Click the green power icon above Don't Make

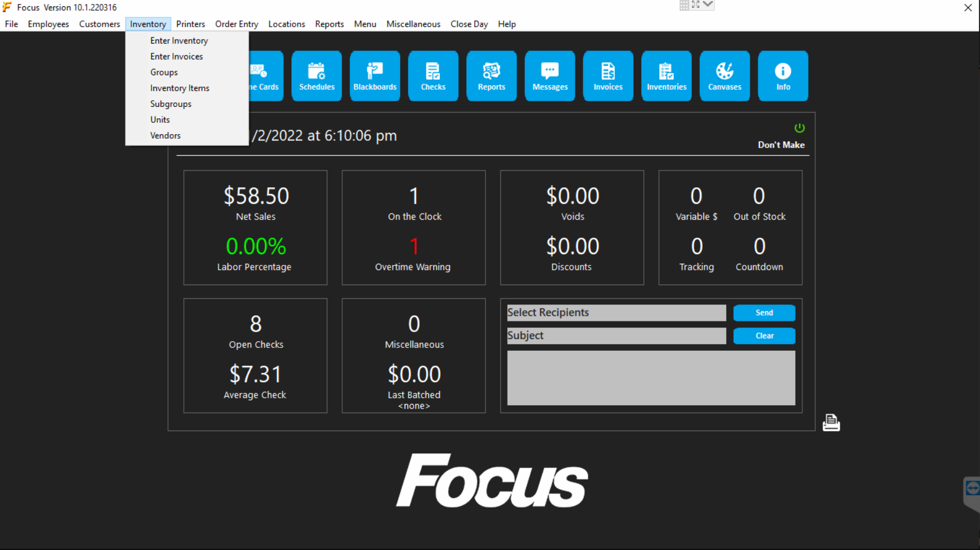[x=800, y=128]
